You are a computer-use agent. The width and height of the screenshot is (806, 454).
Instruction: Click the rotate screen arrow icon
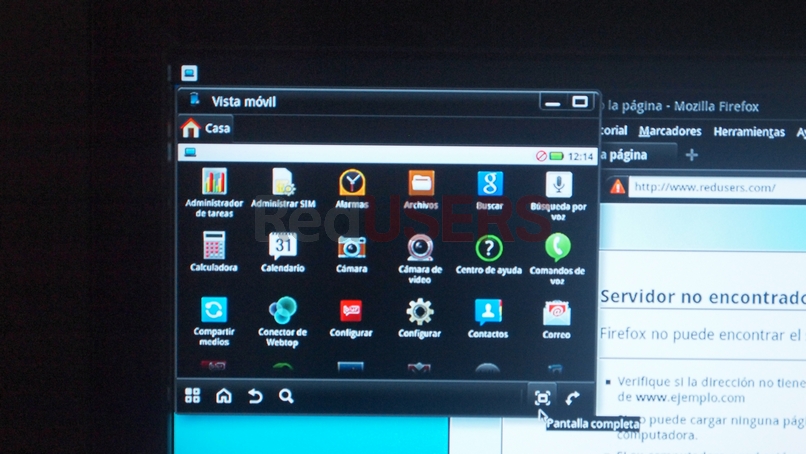click(573, 398)
